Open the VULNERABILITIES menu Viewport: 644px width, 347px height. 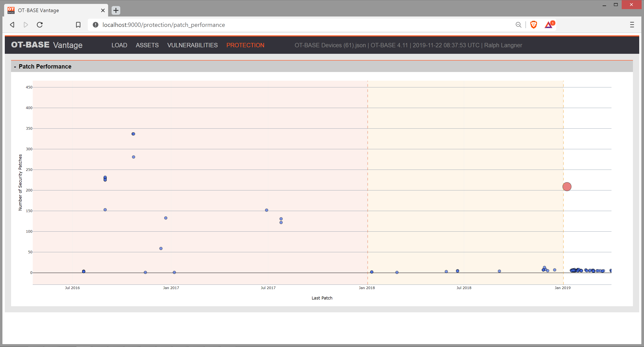pos(192,45)
